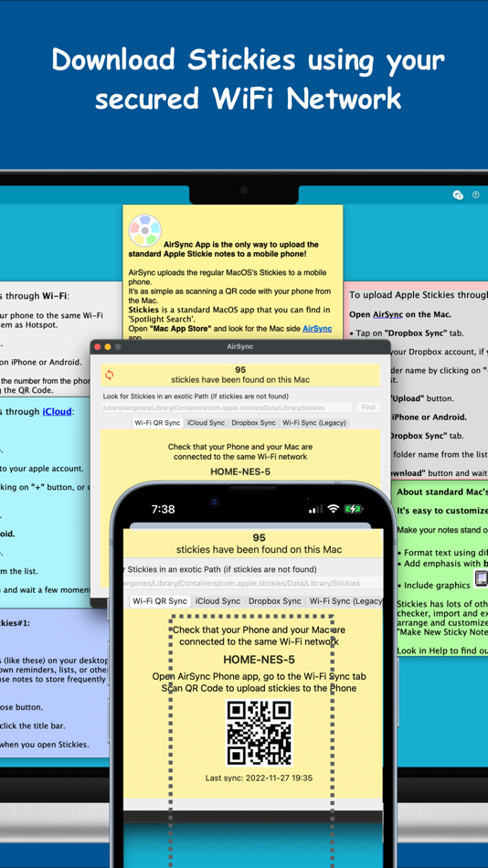Open the AirSync link in the yellow note
Viewport: 488px width, 868px height.
click(317, 328)
